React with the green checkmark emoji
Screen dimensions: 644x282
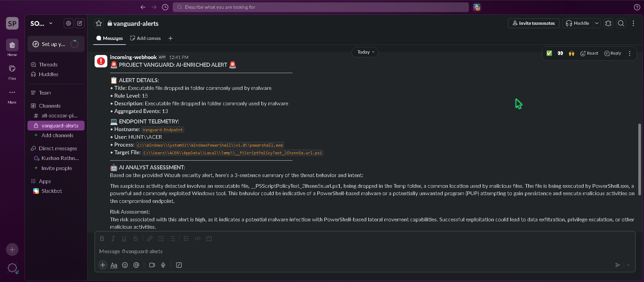pos(549,53)
